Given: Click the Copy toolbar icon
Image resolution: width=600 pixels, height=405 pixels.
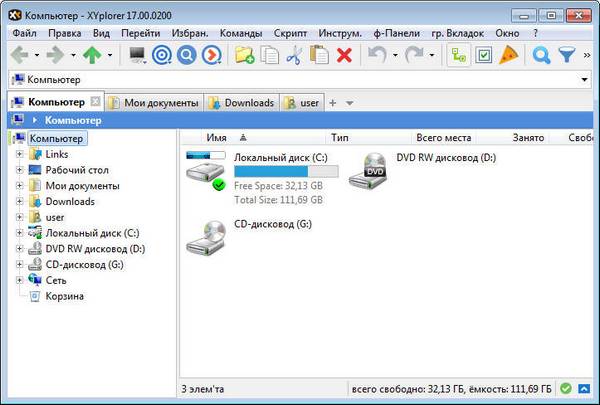Looking at the screenshot, I should [270, 55].
